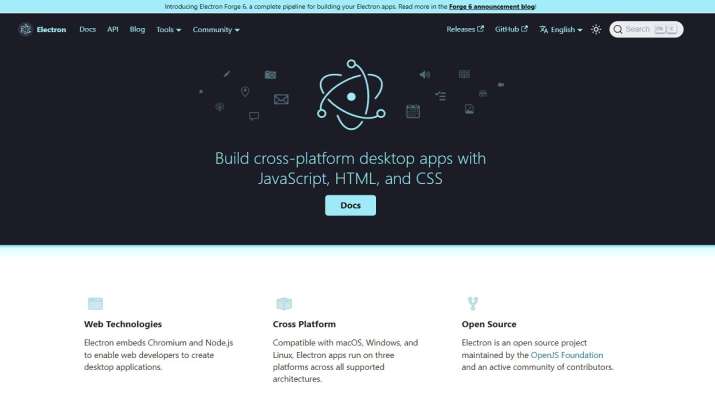Click the Electron logo icon in navbar
This screenshot has width=715, height=402.
point(26,29)
